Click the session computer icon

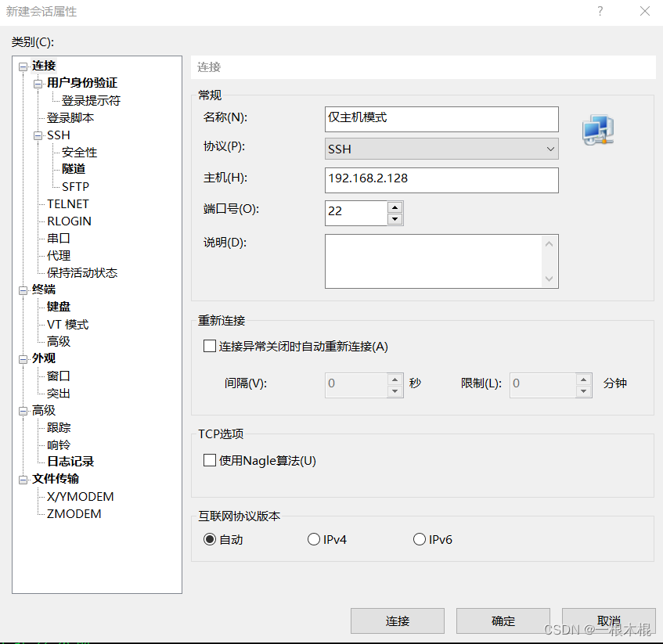(598, 130)
